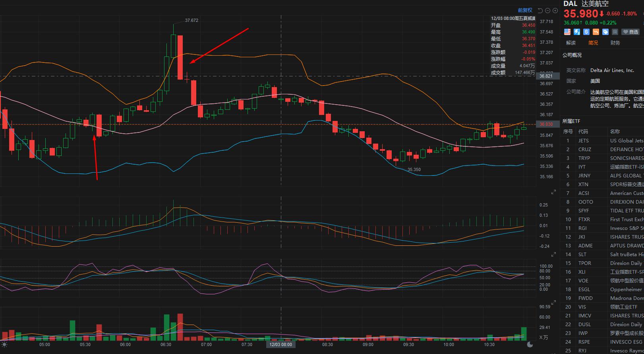Click the DAL 达美航空 stock title

586,4
